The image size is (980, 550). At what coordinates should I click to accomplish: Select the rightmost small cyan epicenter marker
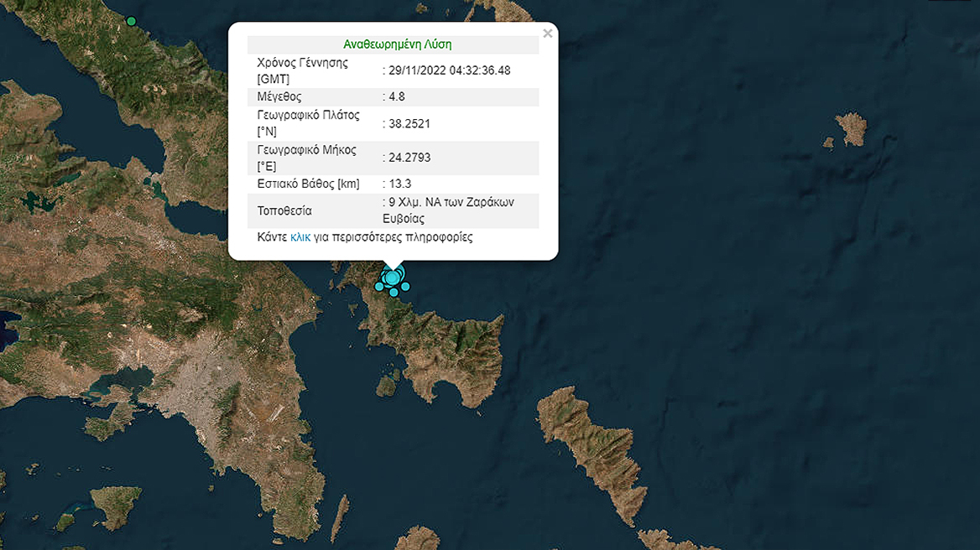[405, 287]
